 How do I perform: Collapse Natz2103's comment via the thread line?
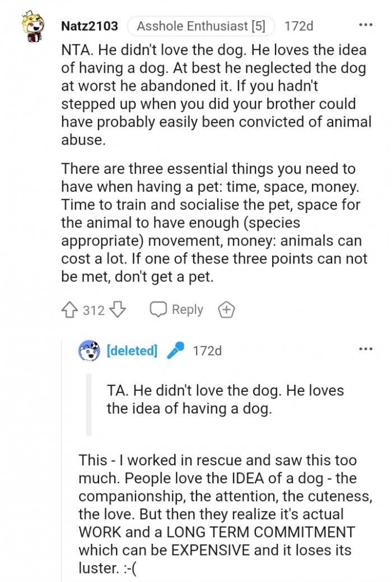(x=31, y=168)
